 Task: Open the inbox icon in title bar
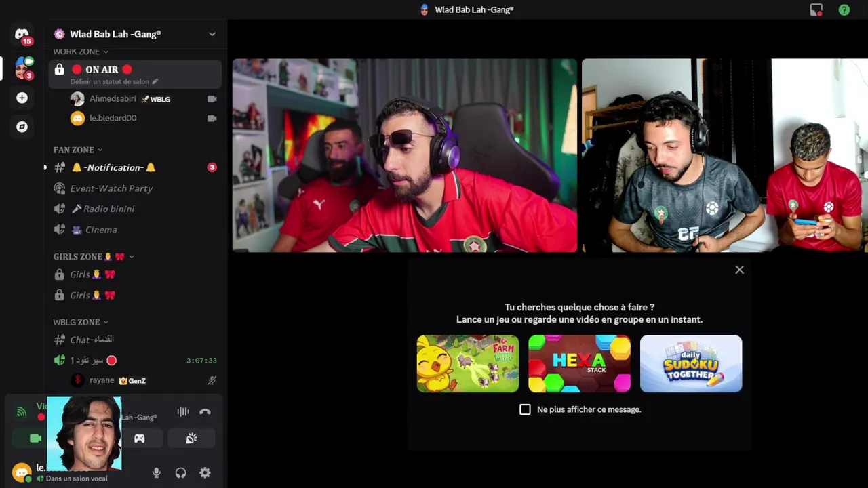pos(816,9)
